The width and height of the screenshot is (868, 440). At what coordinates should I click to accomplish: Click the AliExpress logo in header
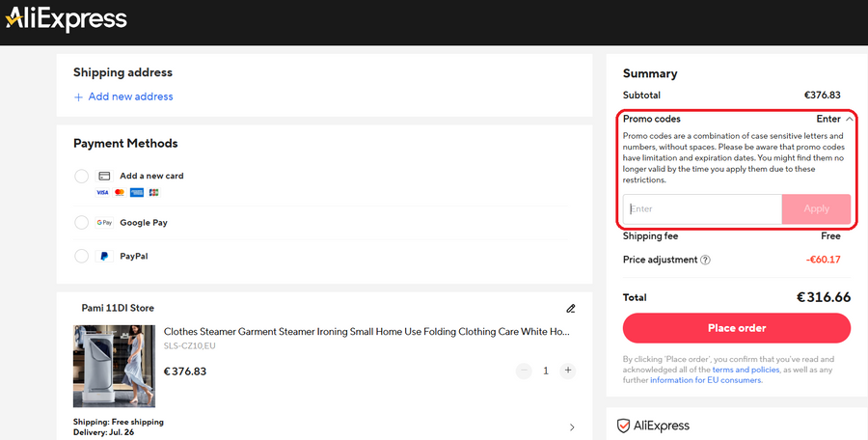click(x=66, y=18)
